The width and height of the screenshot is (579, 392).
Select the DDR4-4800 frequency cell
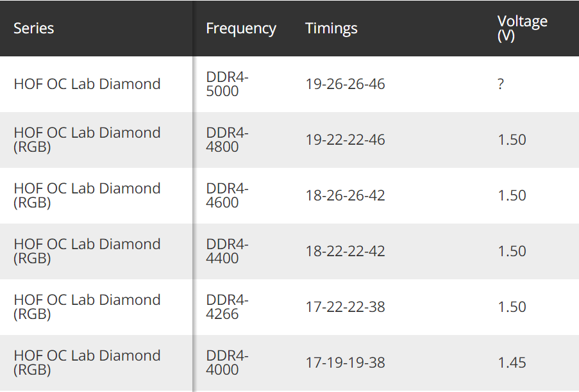point(227,140)
